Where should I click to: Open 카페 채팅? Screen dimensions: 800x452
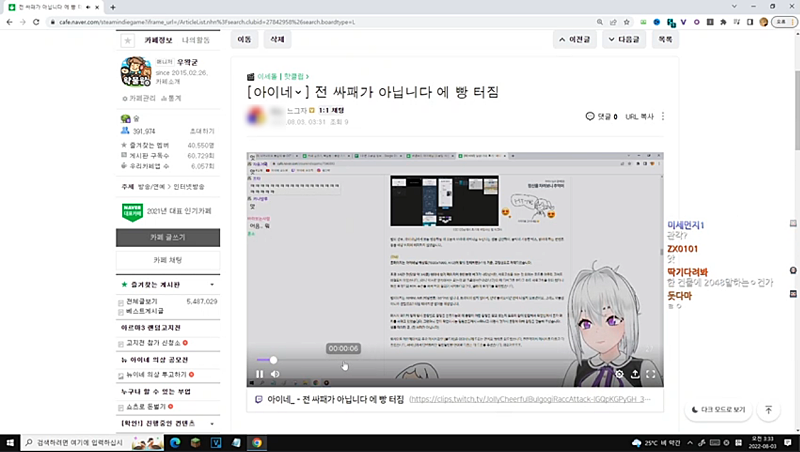click(168, 260)
